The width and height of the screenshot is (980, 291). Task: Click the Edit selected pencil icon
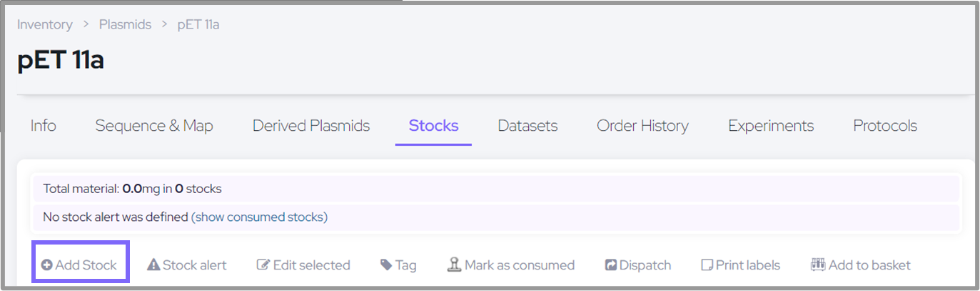(x=263, y=265)
